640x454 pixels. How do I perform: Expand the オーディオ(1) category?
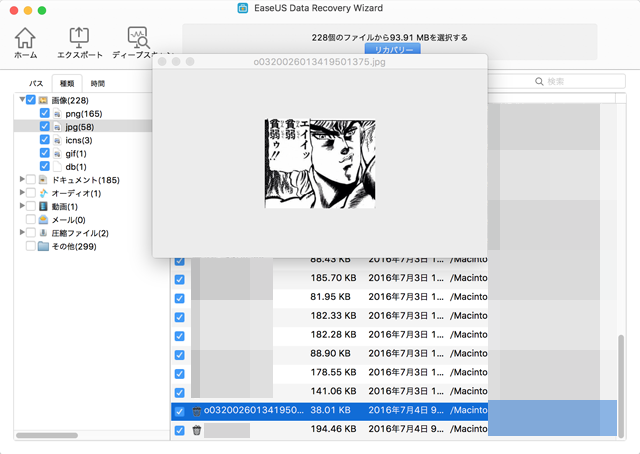22,192
